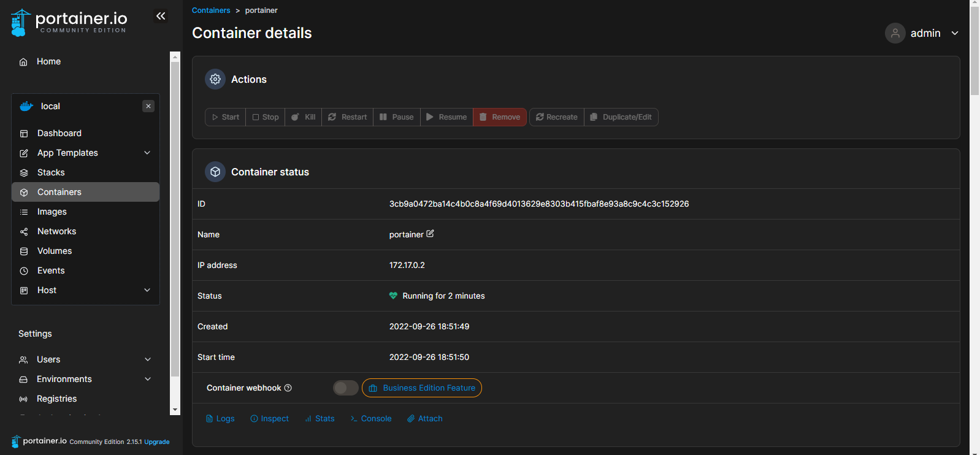Click the Containers cube icon in sidebar
Viewport: 980px width, 455px height.
pos(24,193)
